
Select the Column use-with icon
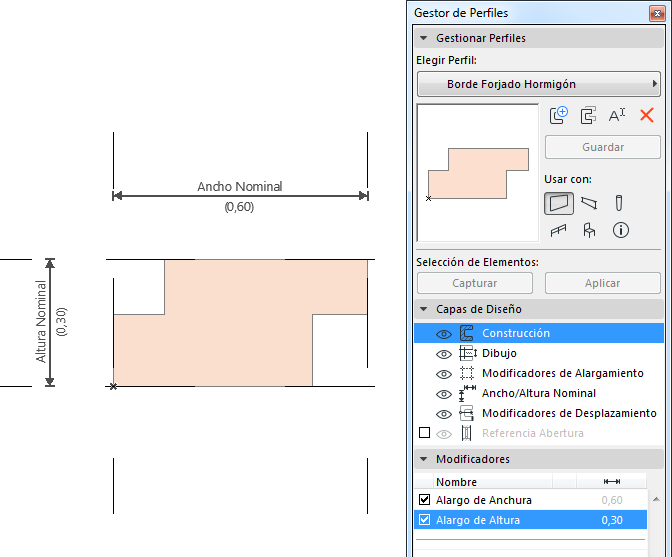click(618, 203)
